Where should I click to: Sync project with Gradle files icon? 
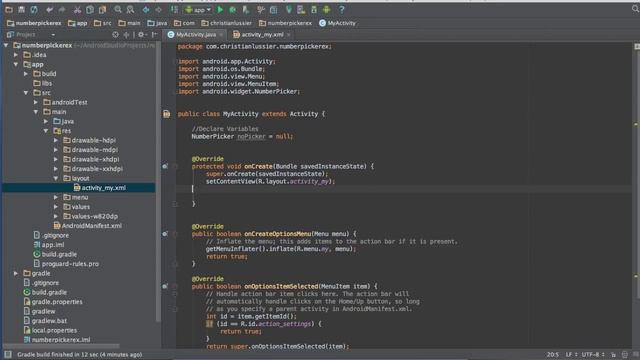click(289, 9)
